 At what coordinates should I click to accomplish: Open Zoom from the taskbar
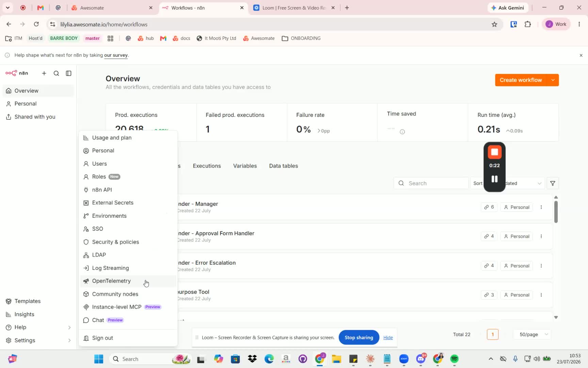click(x=404, y=359)
